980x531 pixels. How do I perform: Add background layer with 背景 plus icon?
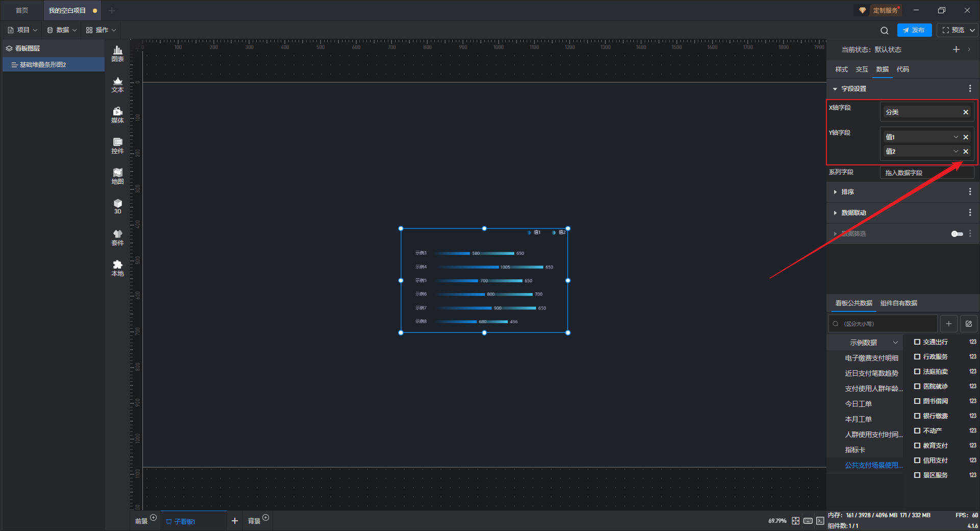tap(265, 518)
